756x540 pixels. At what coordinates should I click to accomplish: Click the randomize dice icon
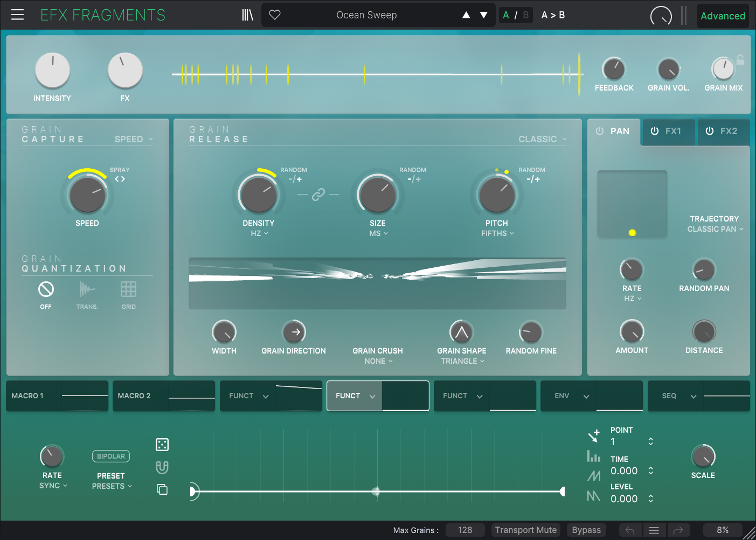coord(162,445)
